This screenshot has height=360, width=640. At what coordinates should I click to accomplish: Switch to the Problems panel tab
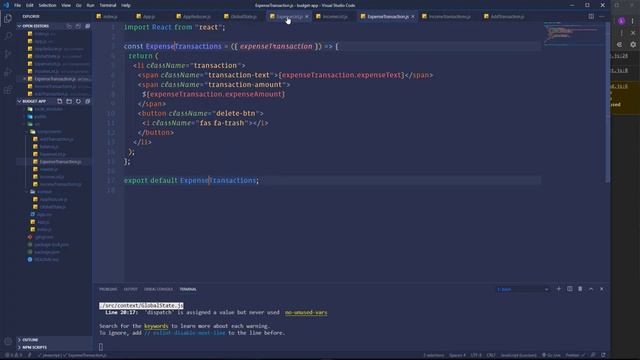click(108, 289)
